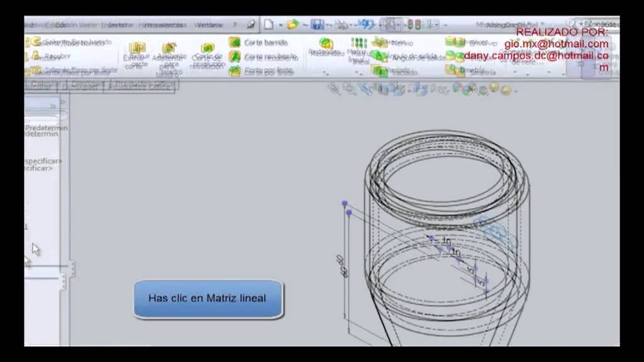Expand the dropdown under Redondeo
The width and height of the screenshot is (644, 362).
(326, 74)
